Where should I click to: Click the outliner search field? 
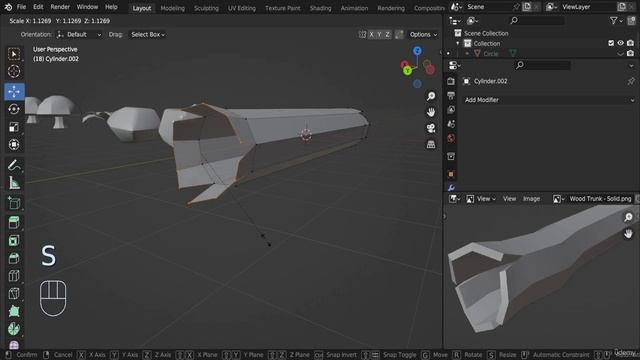click(x=537, y=20)
